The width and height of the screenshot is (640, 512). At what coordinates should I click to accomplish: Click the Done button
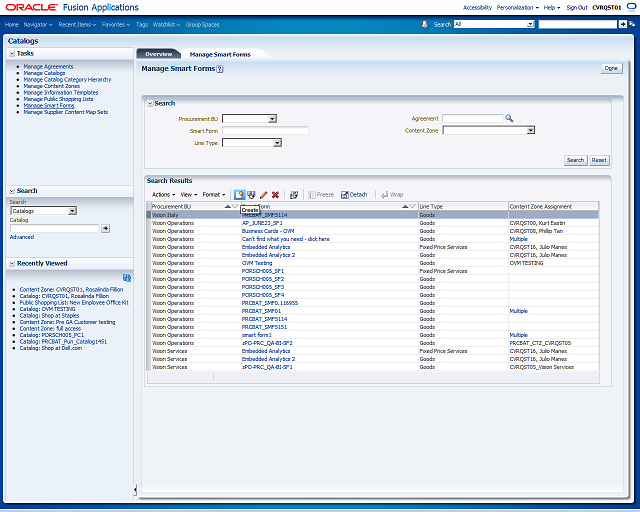click(x=611, y=69)
